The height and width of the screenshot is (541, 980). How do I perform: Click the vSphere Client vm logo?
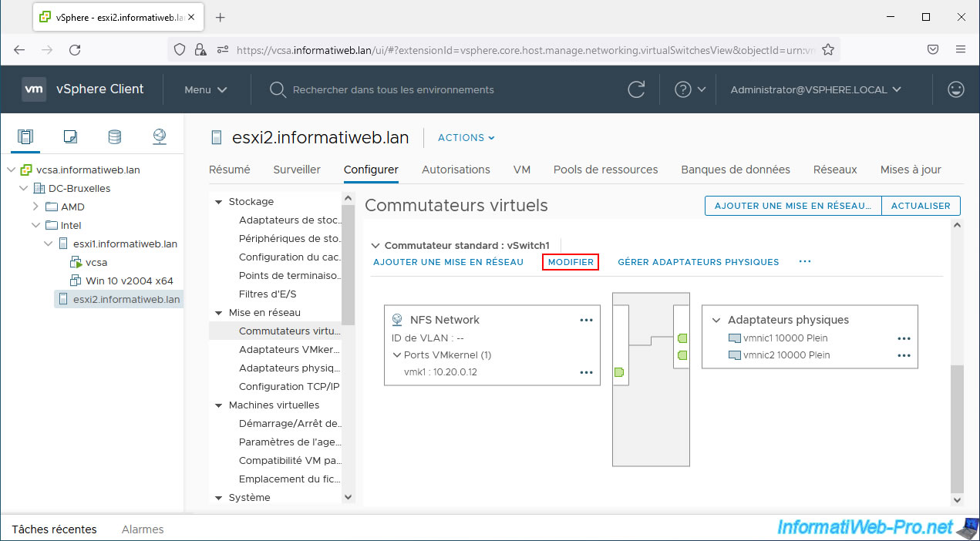click(34, 89)
